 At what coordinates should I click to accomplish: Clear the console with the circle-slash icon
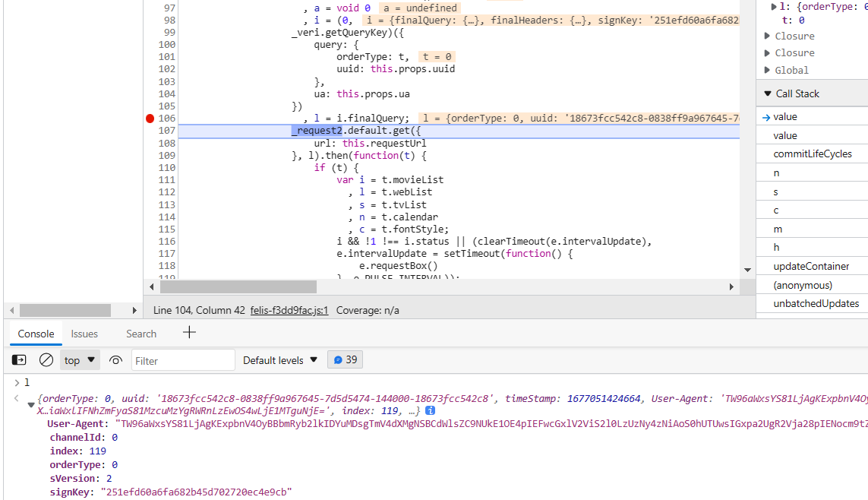point(46,360)
